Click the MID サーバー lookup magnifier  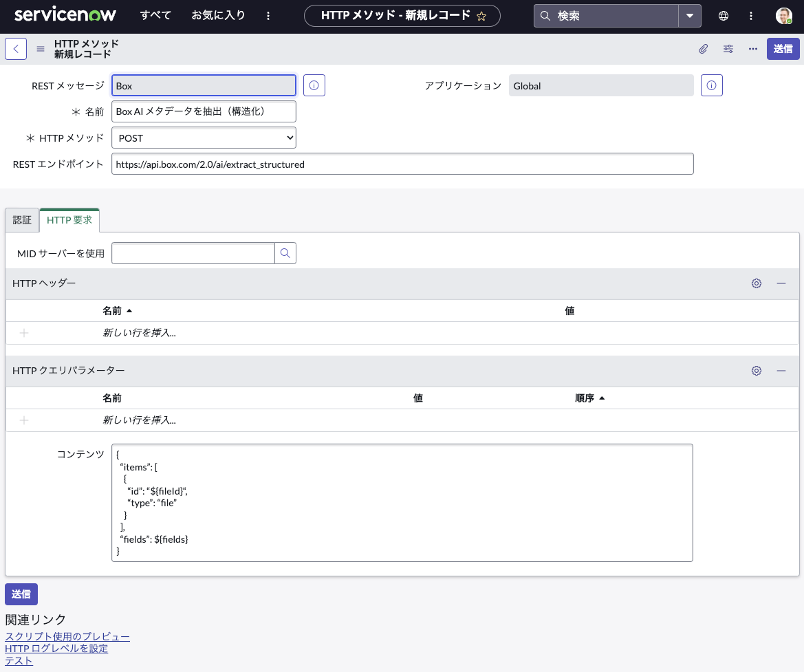pos(285,253)
